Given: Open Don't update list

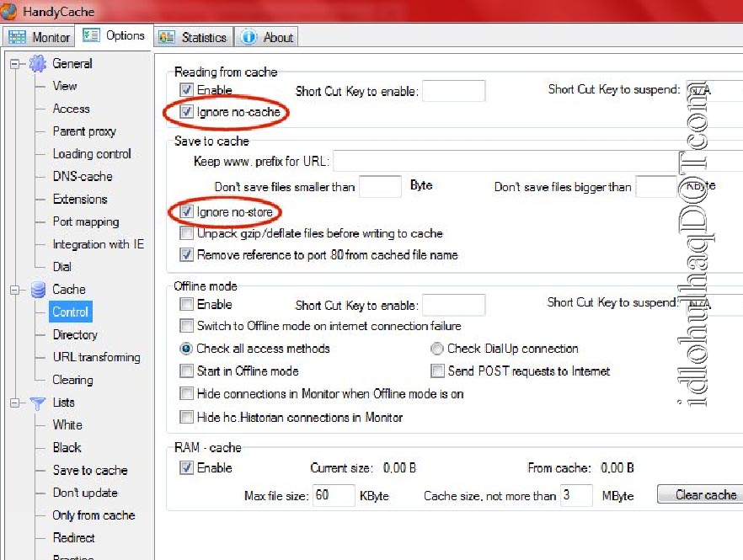Looking at the screenshot, I should pyautogui.click(x=85, y=493).
